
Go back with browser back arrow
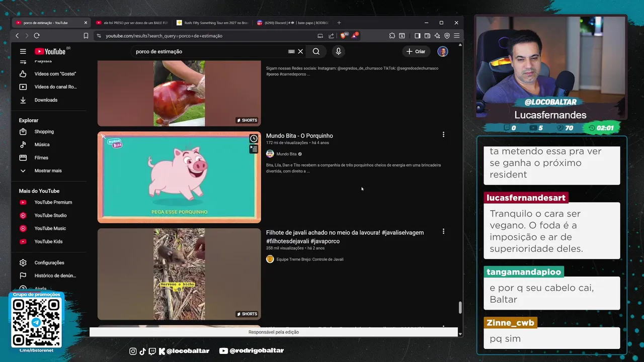17,36
